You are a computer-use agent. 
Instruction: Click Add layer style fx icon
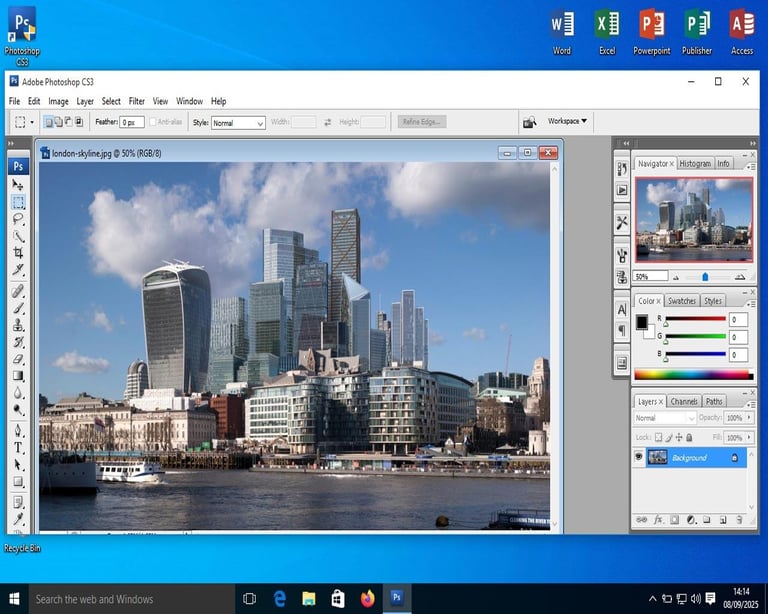click(x=658, y=520)
